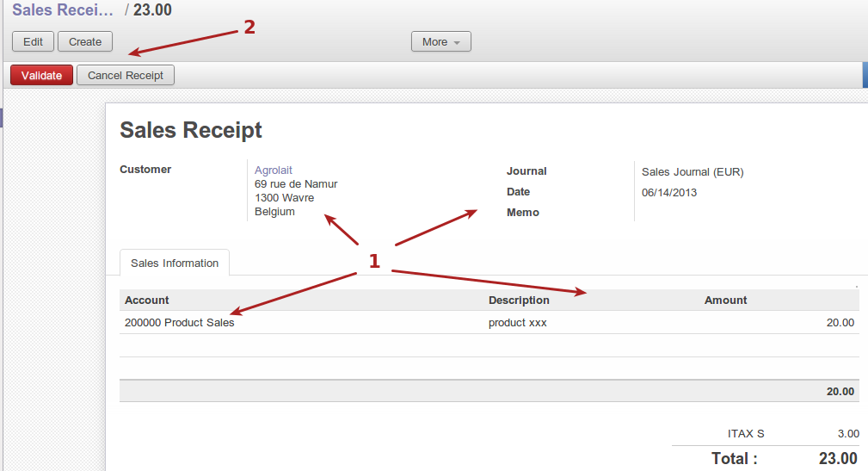Sort by the Amount column header
This screenshot has height=471, width=868.
point(725,301)
